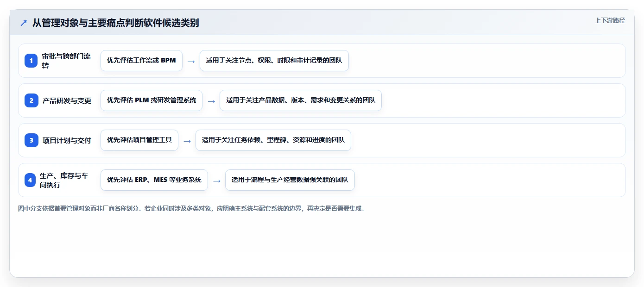Select the 产品研发与变更 row label
The height and width of the screenshot is (287, 644).
[x=67, y=100]
